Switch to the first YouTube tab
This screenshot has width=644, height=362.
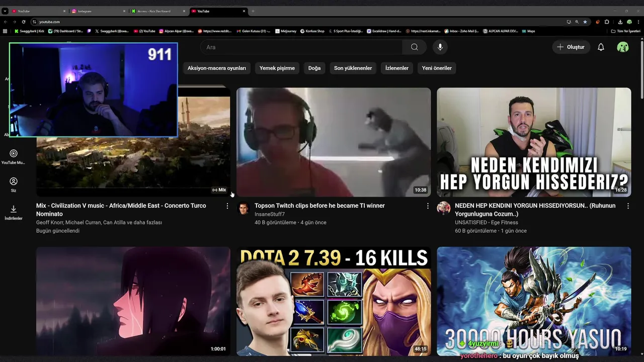pos(38,11)
